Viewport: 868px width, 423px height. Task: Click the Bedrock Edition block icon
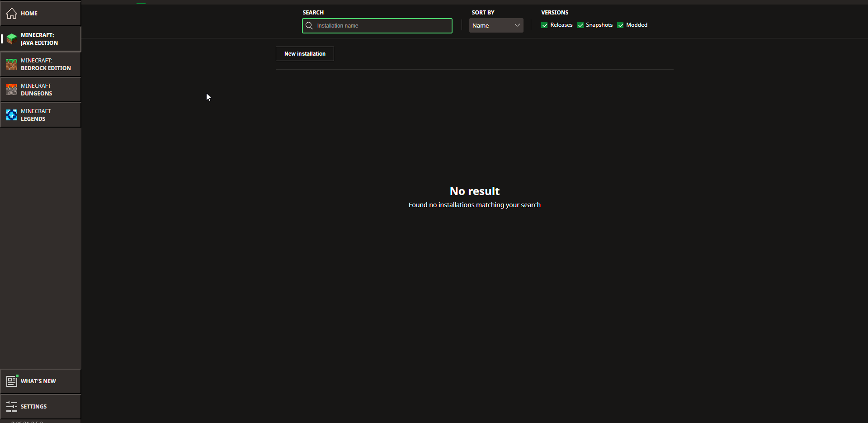(x=12, y=64)
